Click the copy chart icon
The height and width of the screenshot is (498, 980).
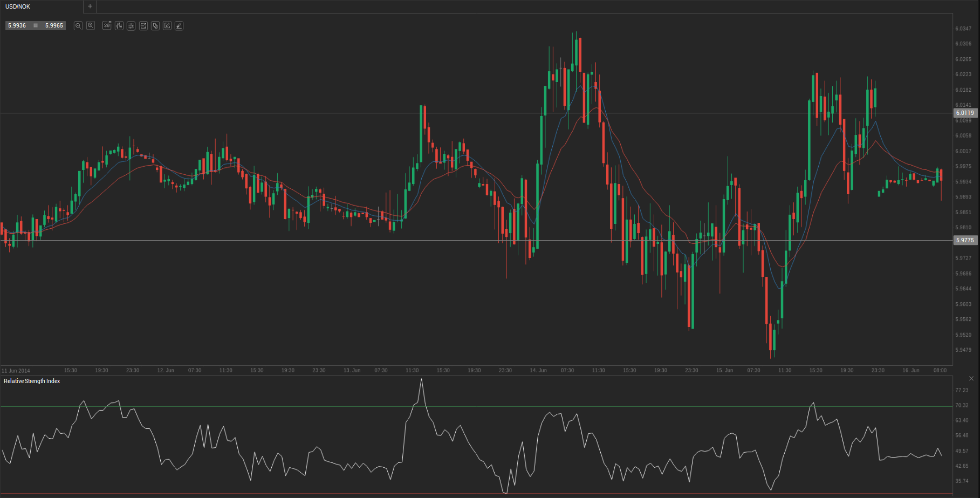155,26
